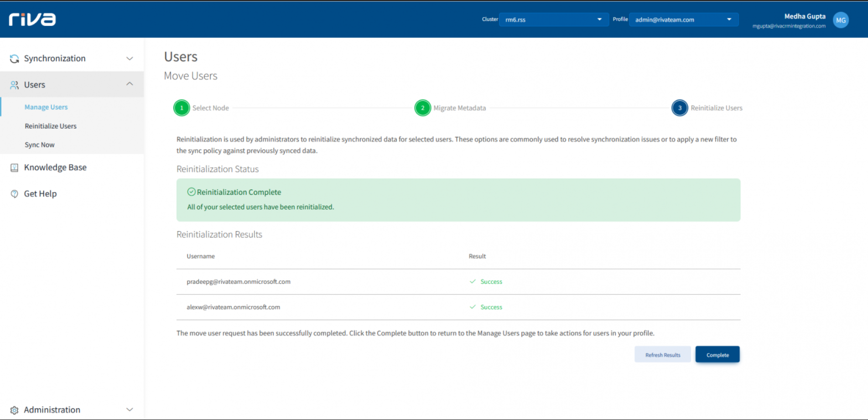Click the Refresh Results button
The width and height of the screenshot is (868, 420).
pos(662,355)
